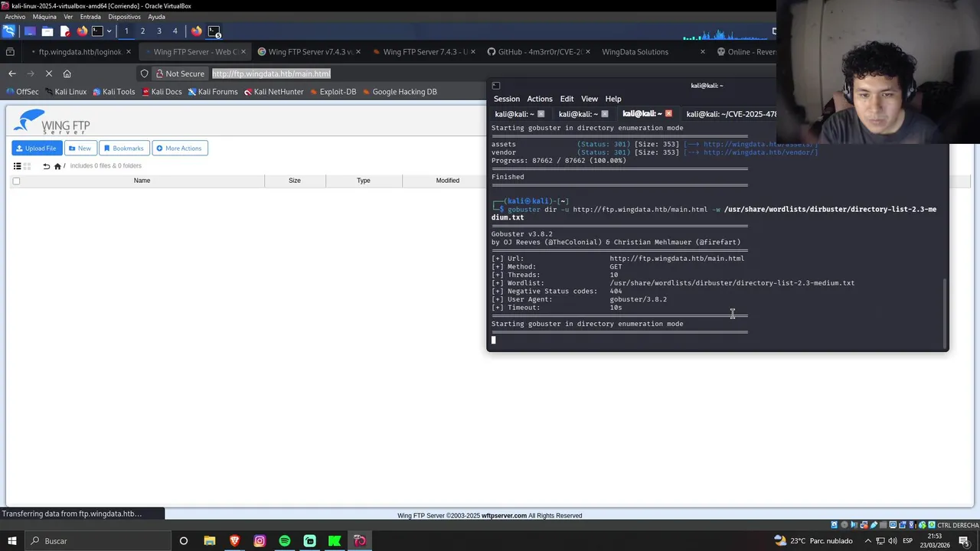Open the Bookmarks button in Wing FTP
Viewport: 980px width, 551px height.
123,148
